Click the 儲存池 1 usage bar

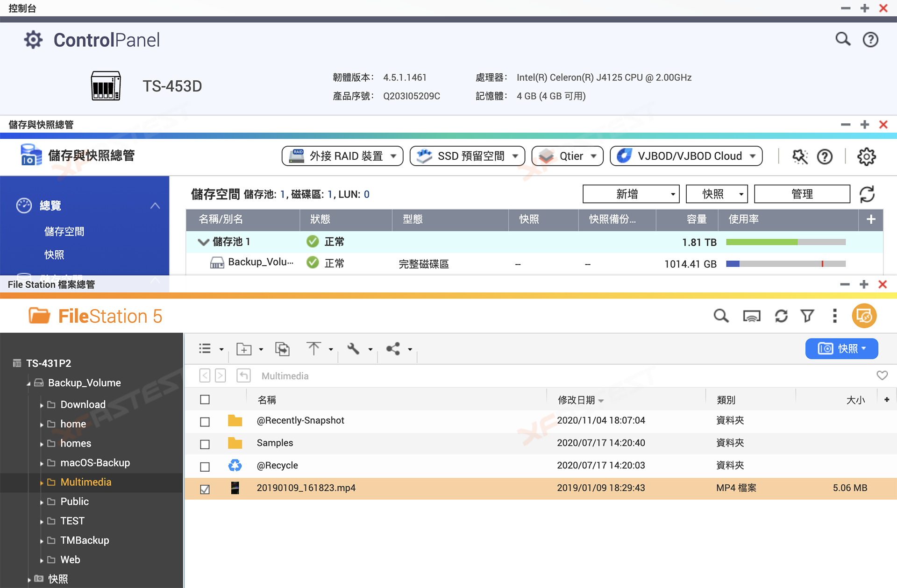pyautogui.click(x=786, y=242)
